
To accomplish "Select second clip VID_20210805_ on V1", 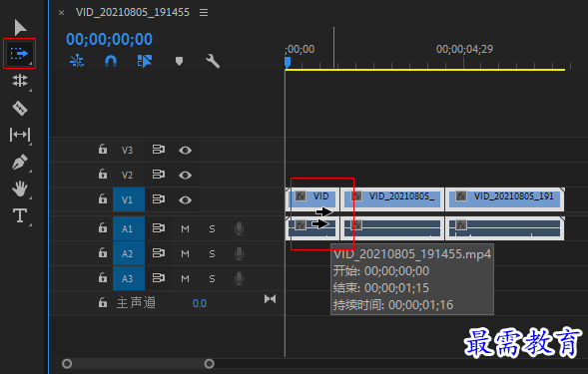I will click(392, 199).
